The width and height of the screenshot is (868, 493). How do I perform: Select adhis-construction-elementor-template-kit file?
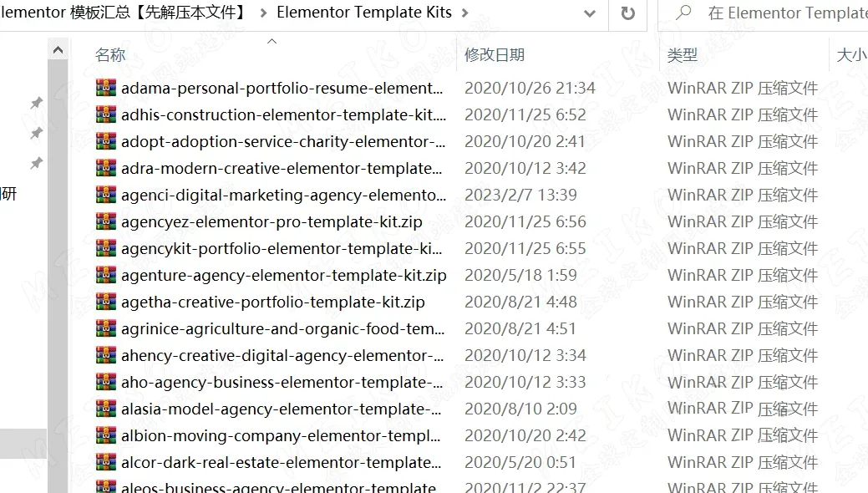coord(282,114)
